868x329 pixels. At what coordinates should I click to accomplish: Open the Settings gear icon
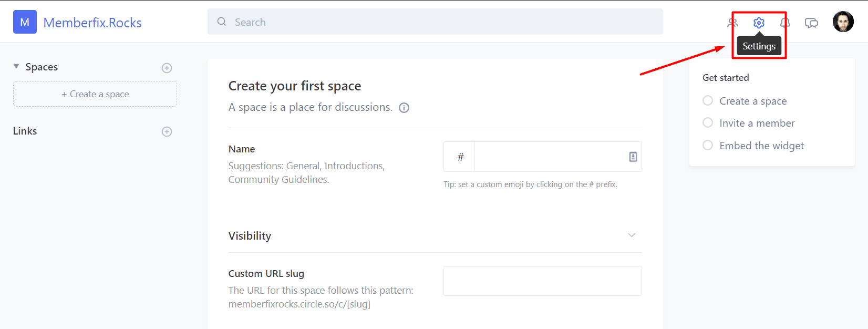tap(759, 23)
